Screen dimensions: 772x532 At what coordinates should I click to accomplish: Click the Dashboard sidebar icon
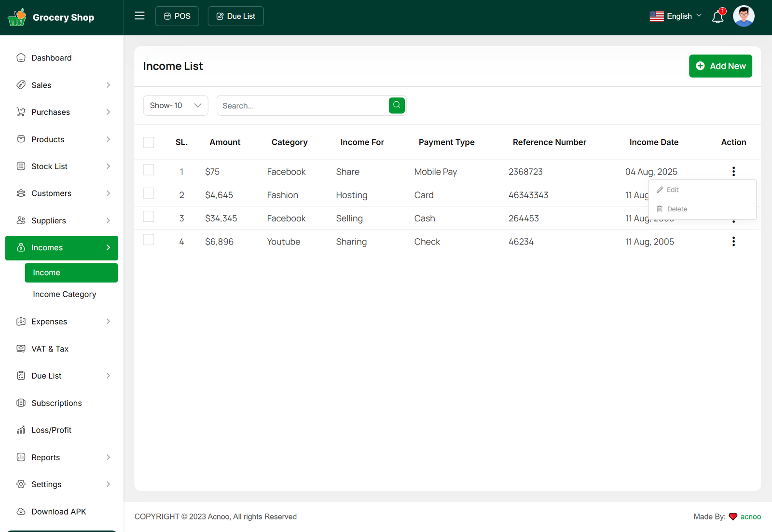[x=21, y=58]
